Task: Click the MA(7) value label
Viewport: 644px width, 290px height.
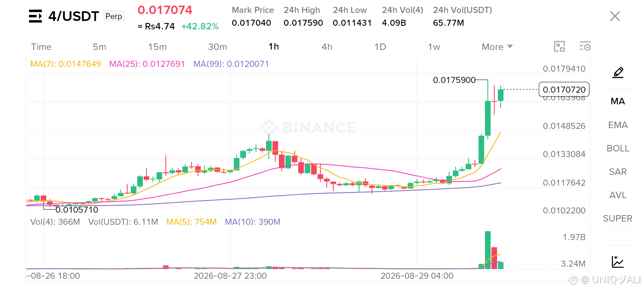Action: (66, 64)
